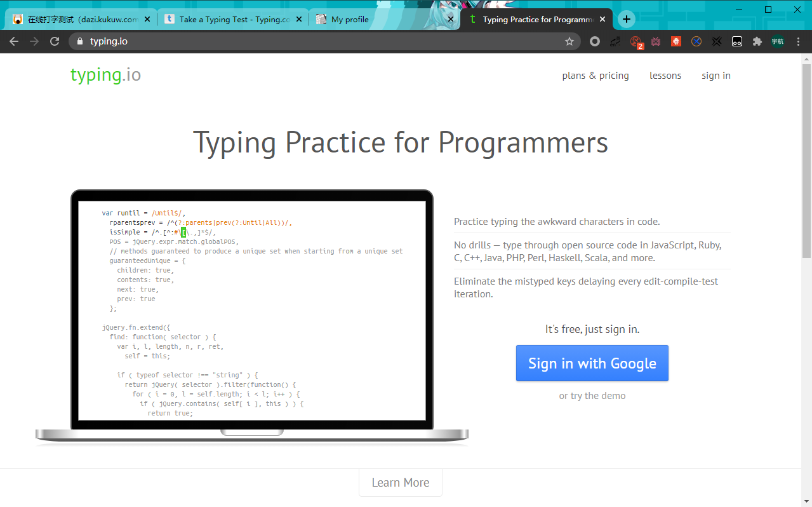The height and width of the screenshot is (507, 812).
Task: Open the white box with eyes extension
Action: click(x=737, y=41)
